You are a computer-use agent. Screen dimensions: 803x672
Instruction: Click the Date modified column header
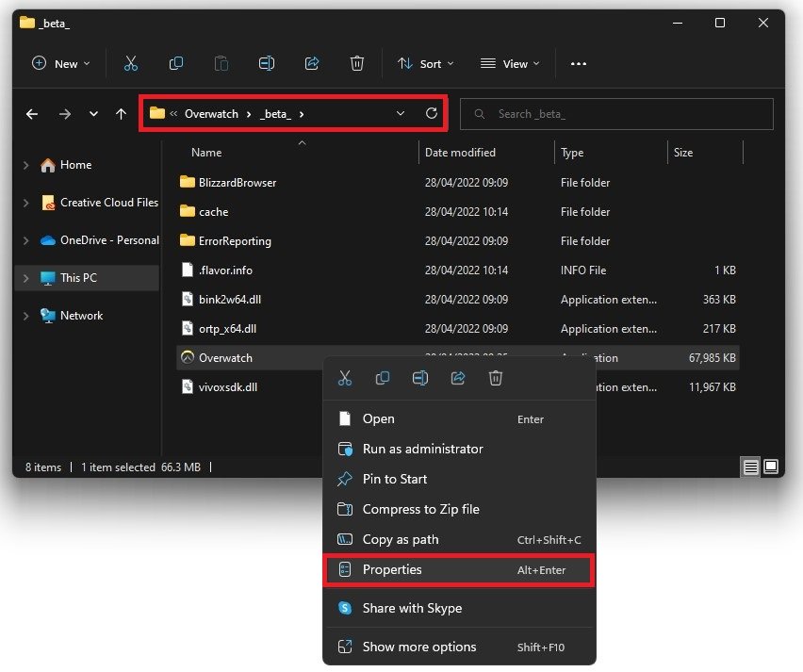460,153
